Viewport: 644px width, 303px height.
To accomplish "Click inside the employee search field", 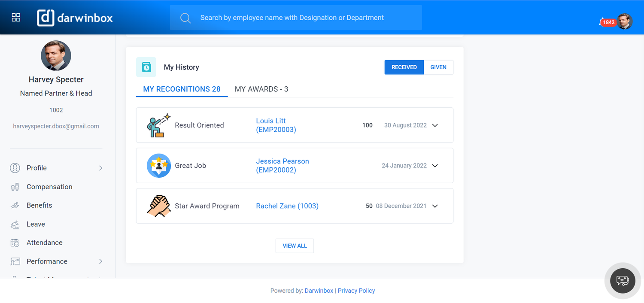I will point(296,17).
